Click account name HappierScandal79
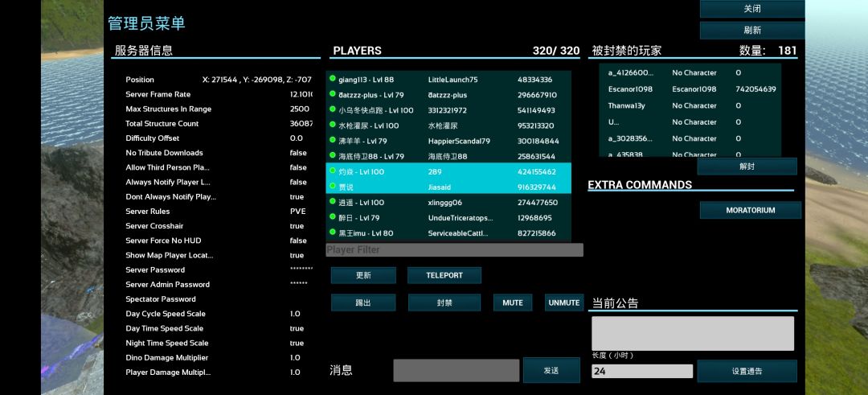Screen dimensions: 868x395 coord(459,141)
